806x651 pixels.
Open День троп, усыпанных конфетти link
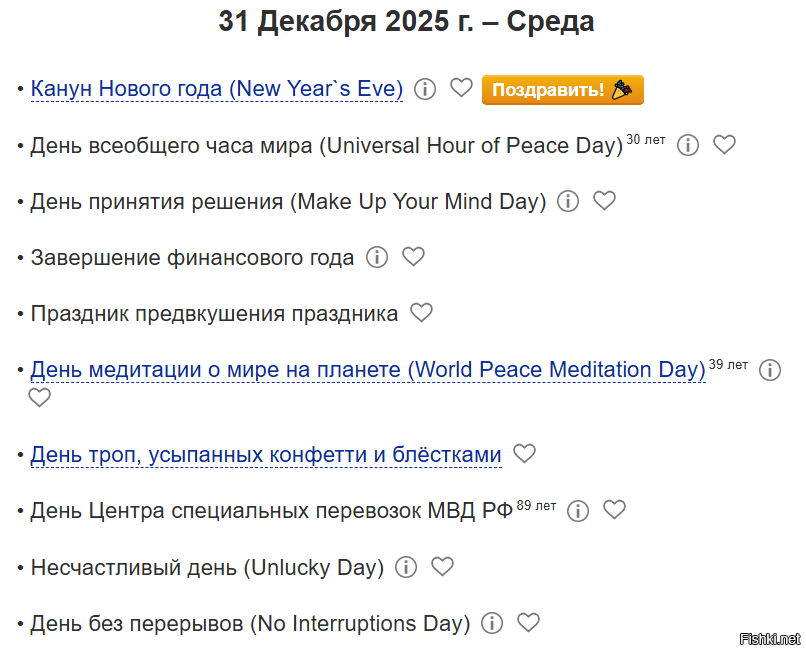point(266,455)
